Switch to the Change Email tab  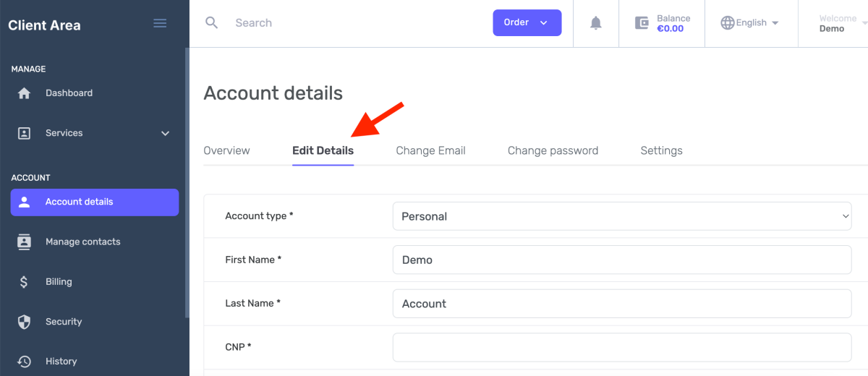click(430, 150)
